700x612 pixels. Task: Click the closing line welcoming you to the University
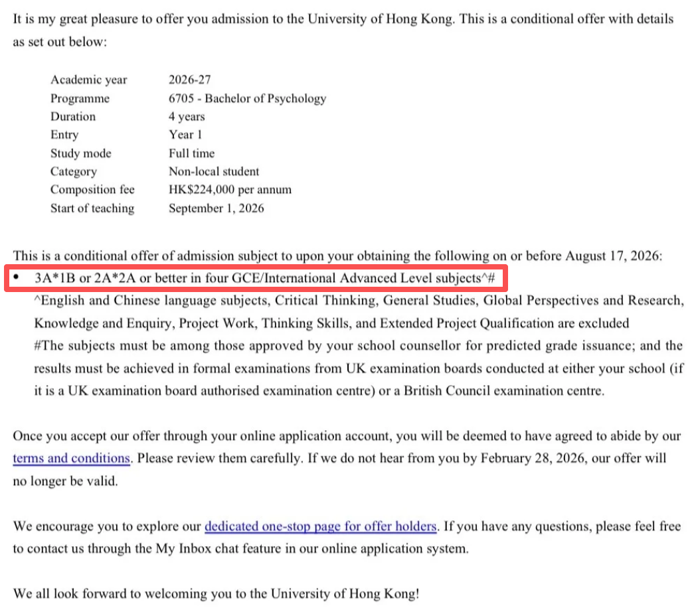(x=216, y=593)
